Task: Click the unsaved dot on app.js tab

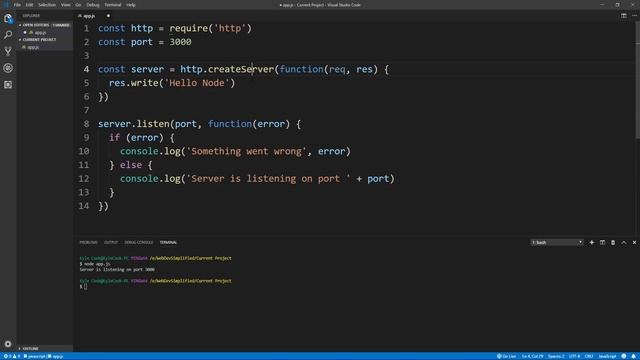Action: 108,16
